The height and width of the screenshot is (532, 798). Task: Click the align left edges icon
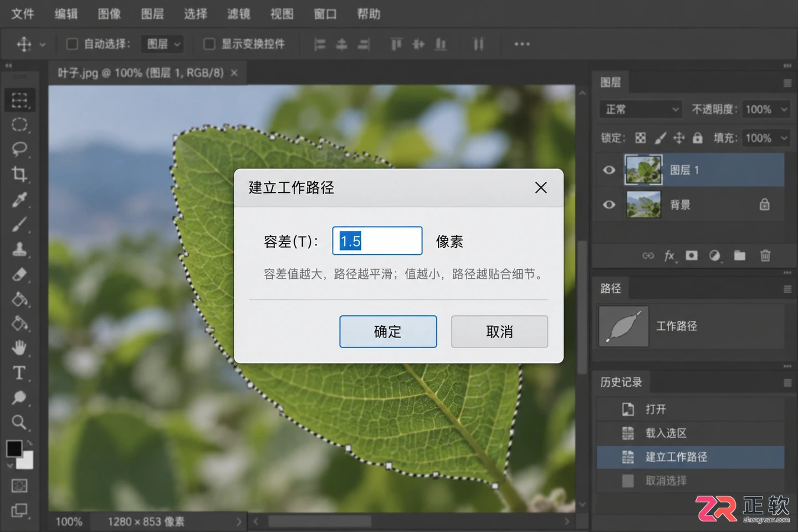[x=320, y=44]
